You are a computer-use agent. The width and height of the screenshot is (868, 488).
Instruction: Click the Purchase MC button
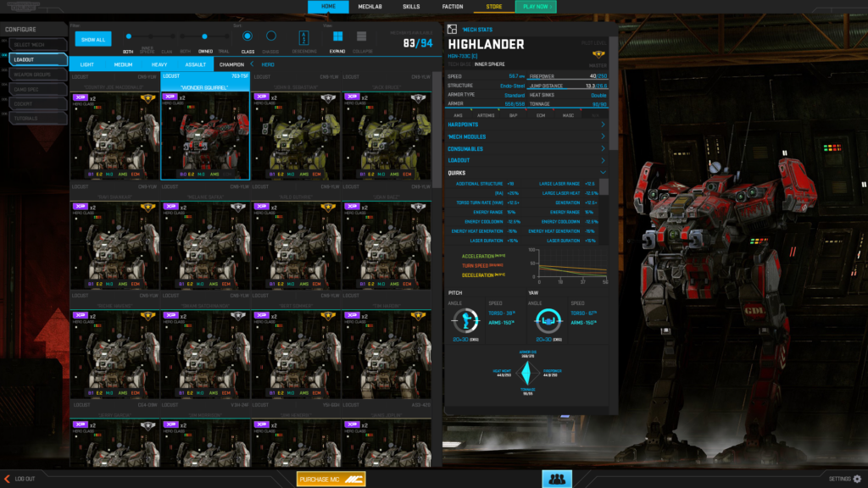coord(331,480)
